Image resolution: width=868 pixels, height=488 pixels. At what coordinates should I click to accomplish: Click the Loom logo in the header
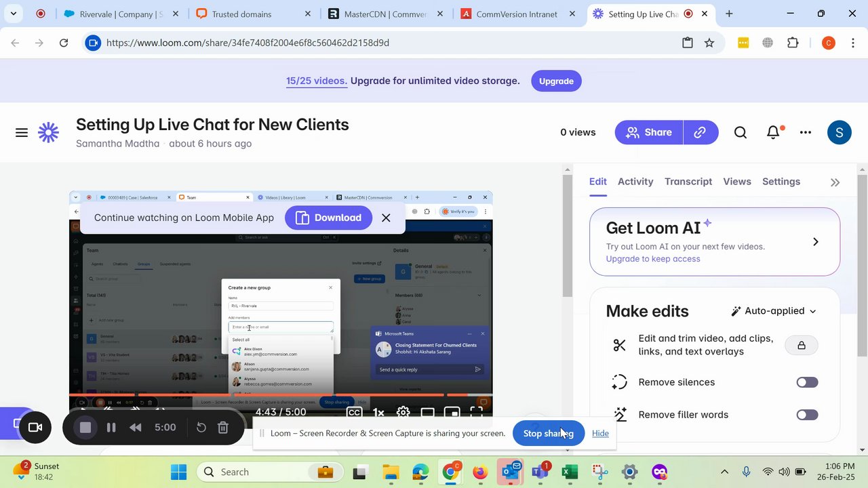(48, 132)
